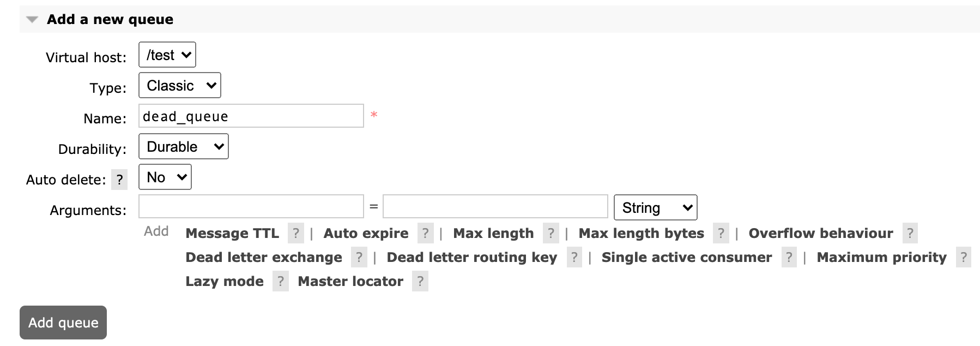
Task: Open the Maximum priority help question mark
Action: click(x=964, y=257)
